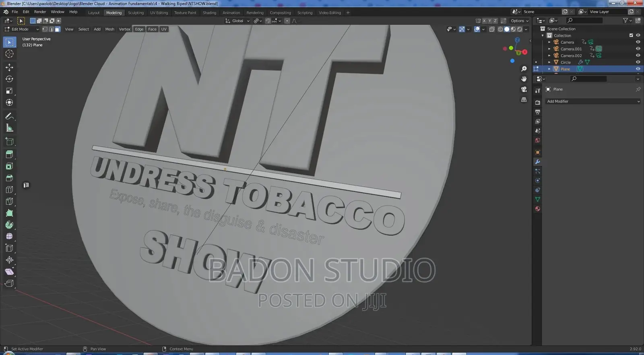This screenshot has width=644, height=355.
Task: Hide the Circle object via its eye
Action: tap(638, 62)
